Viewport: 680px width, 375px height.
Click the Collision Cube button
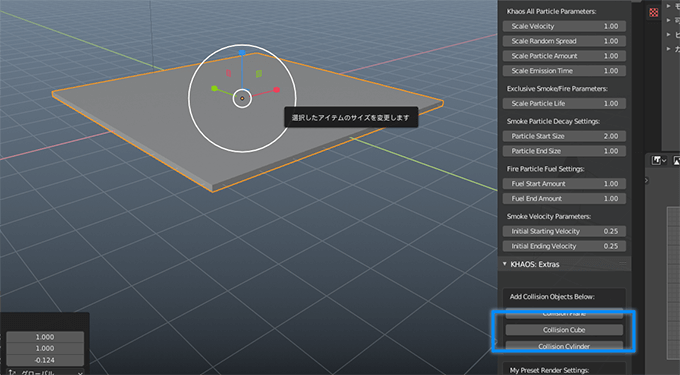click(x=564, y=330)
